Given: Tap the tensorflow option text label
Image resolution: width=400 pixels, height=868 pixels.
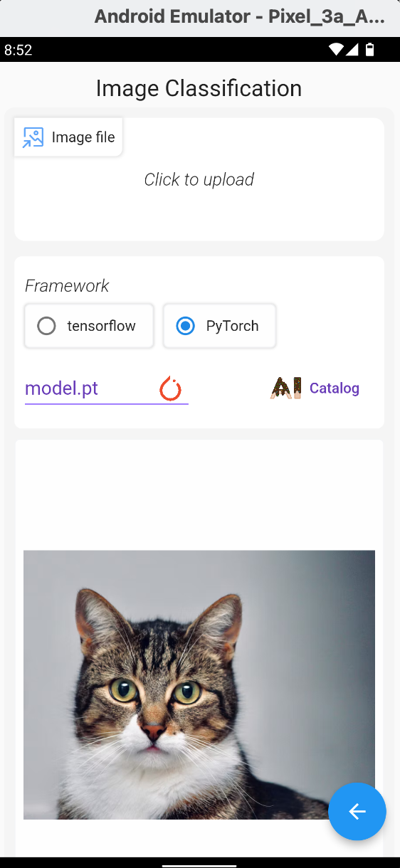Looking at the screenshot, I should (x=101, y=327).
